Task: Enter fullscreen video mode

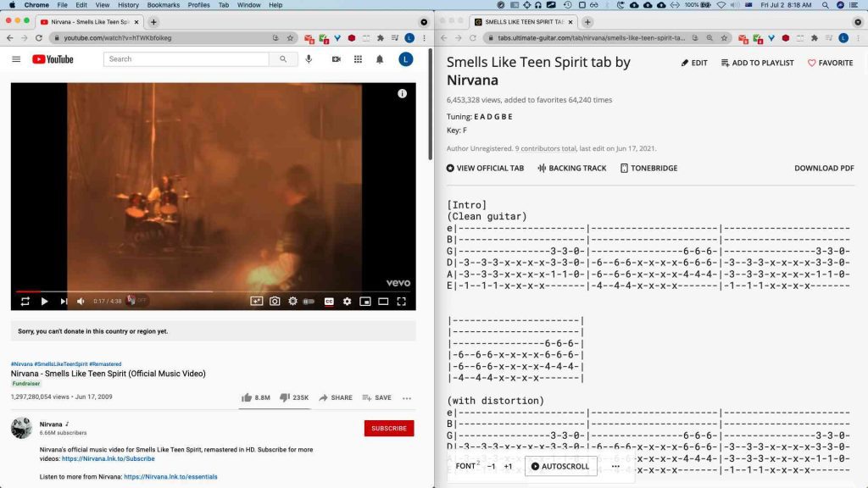Action: click(x=402, y=301)
